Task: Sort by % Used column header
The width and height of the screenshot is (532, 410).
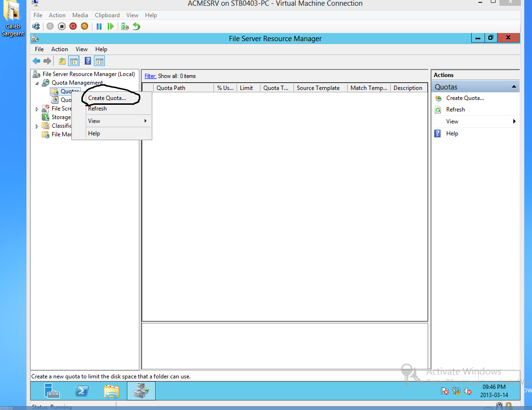Action: tap(225, 88)
